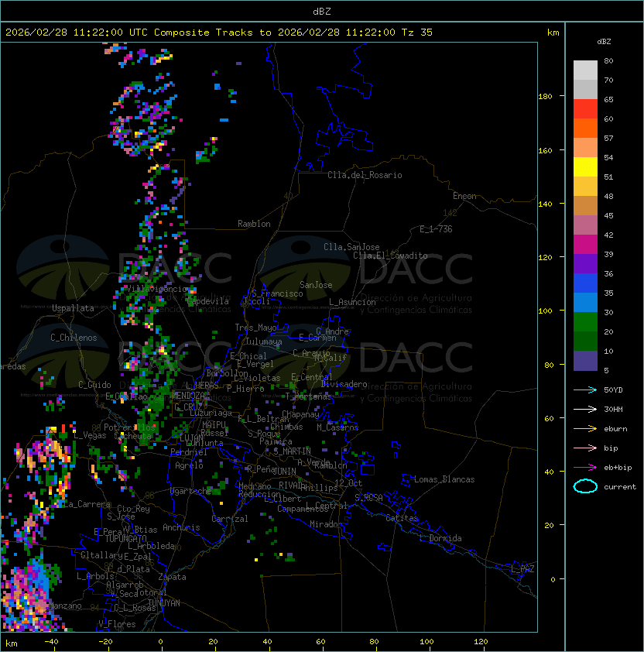Screen dimensions: 644x652
Task: Click the 'TUPUNGATO' map label
Action: [125, 538]
